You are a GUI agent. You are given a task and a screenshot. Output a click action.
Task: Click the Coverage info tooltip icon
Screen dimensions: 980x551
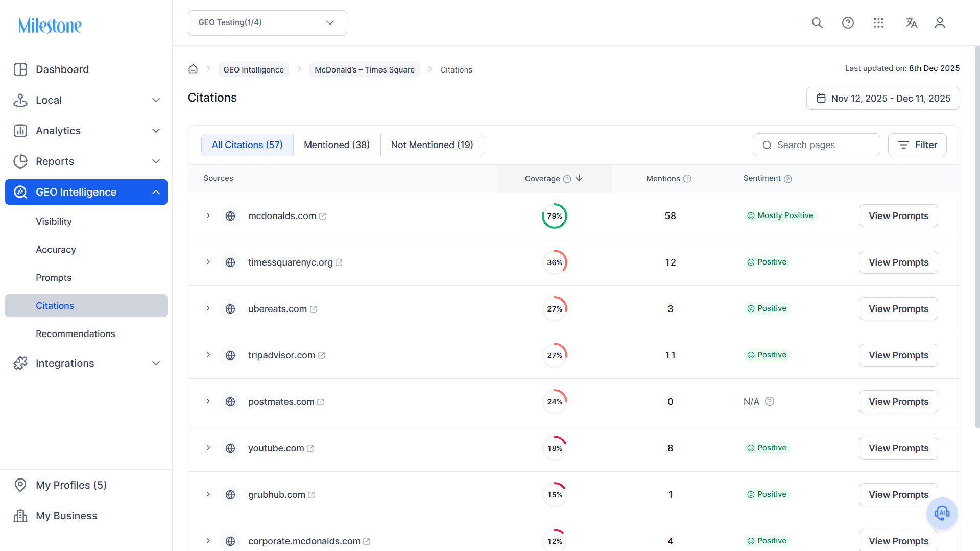pos(567,179)
